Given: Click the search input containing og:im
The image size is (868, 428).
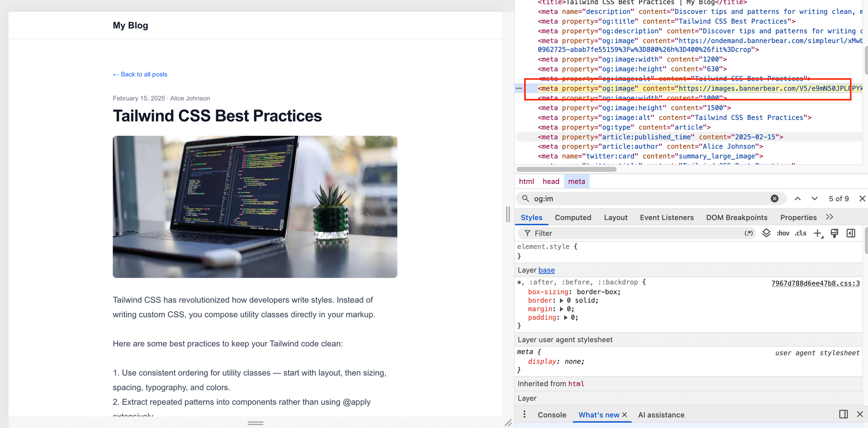Looking at the screenshot, I should click(x=650, y=199).
